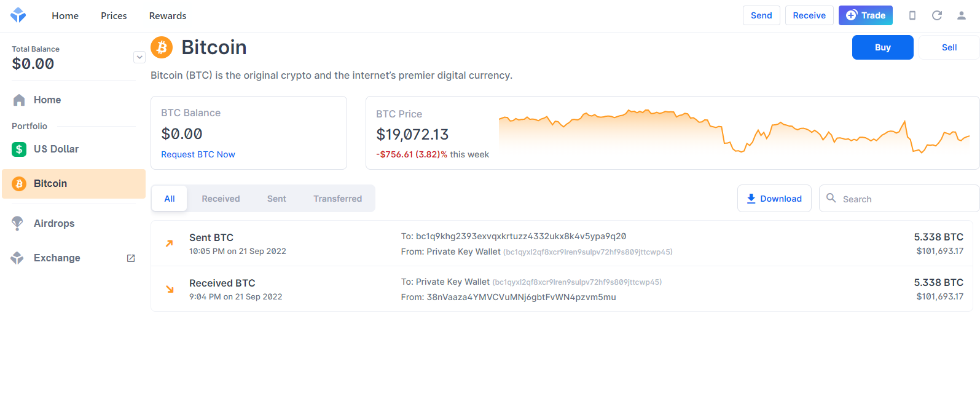
Task: Click the magnifier icon in Search box
Action: tap(831, 198)
